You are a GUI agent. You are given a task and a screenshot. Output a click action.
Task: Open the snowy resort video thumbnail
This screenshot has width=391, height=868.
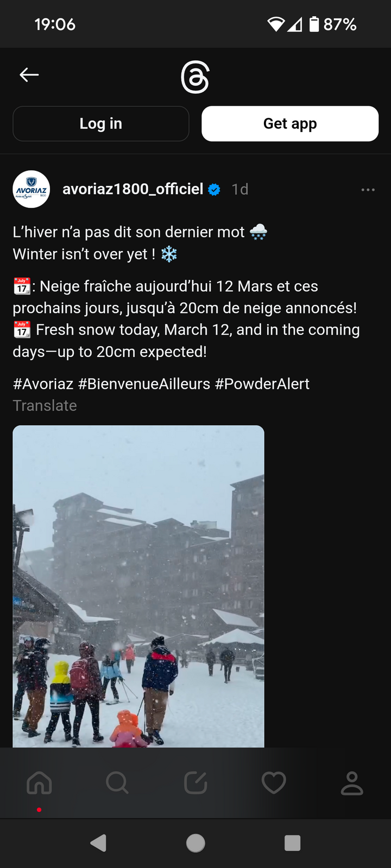(138, 586)
